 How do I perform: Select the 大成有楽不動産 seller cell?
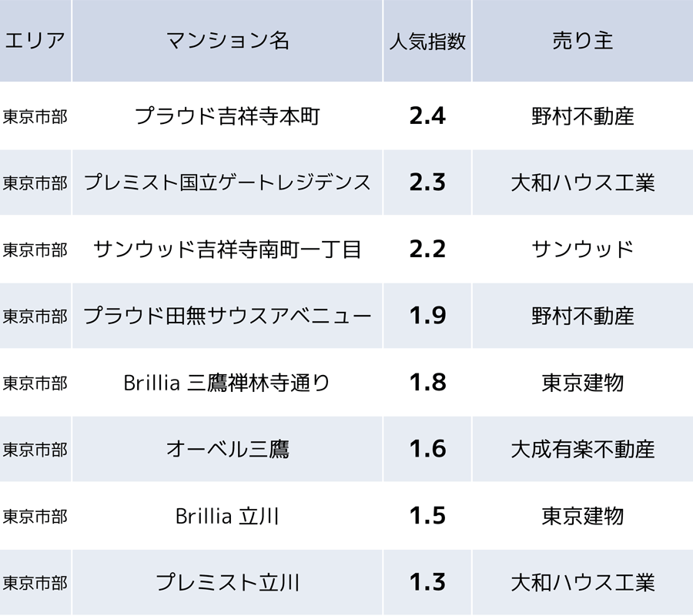582,450
